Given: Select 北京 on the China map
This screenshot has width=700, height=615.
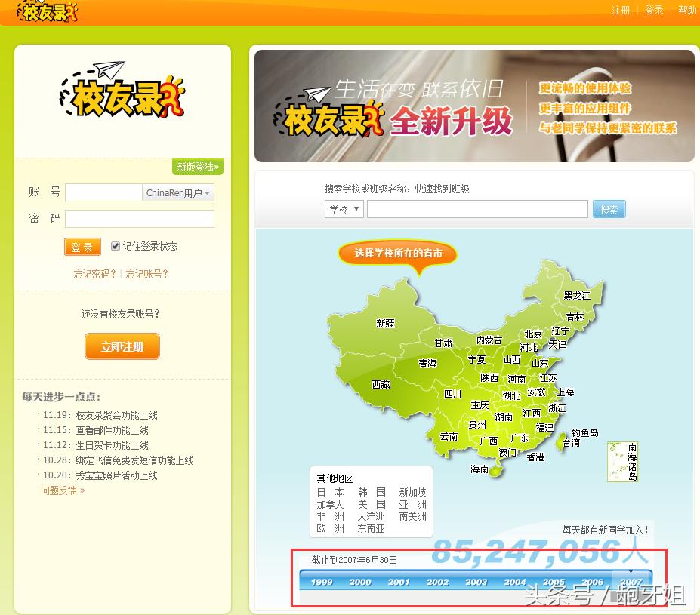Looking at the screenshot, I should point(532,333).
